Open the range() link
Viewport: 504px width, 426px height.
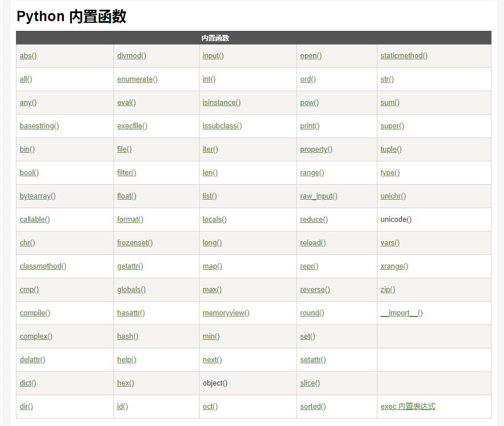[x=312, y=173]
